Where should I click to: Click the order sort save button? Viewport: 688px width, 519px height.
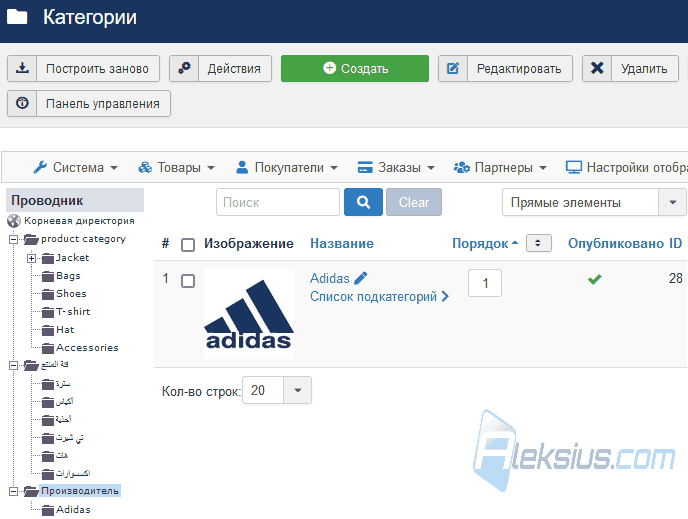[x=538, y=243]
